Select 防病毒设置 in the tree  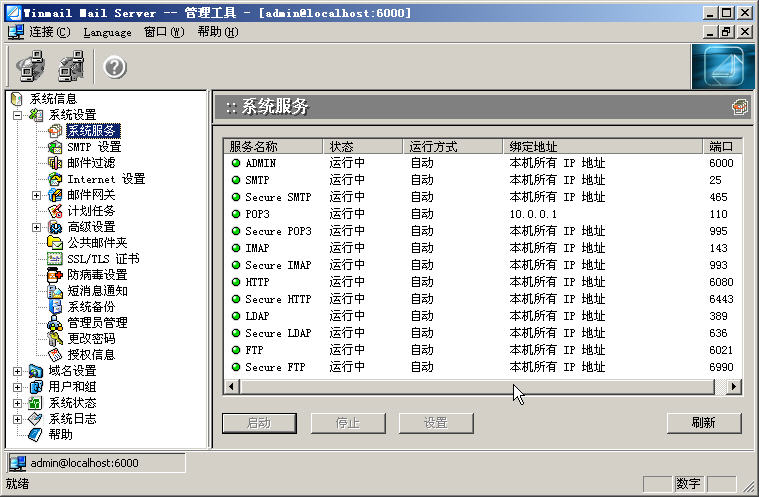tap(96, 275)
